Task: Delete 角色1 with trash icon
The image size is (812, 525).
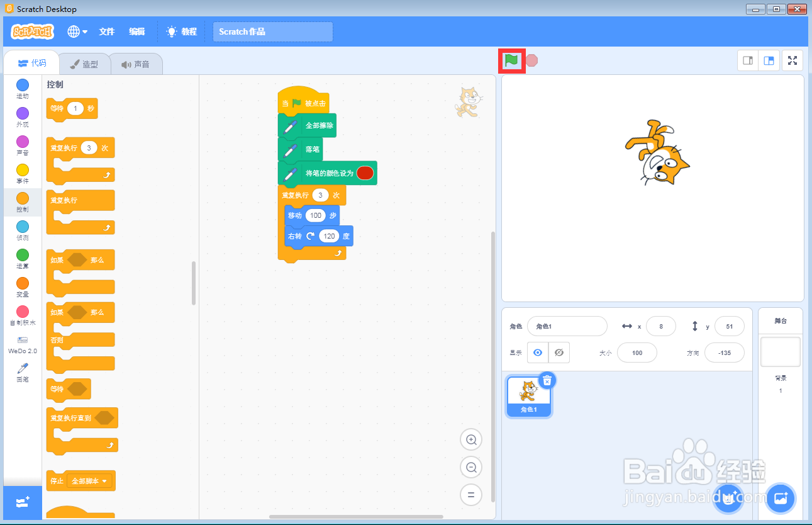Action: coord(547,380)
